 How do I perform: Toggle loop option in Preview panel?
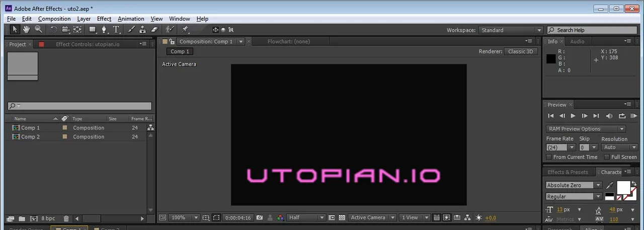621,116
